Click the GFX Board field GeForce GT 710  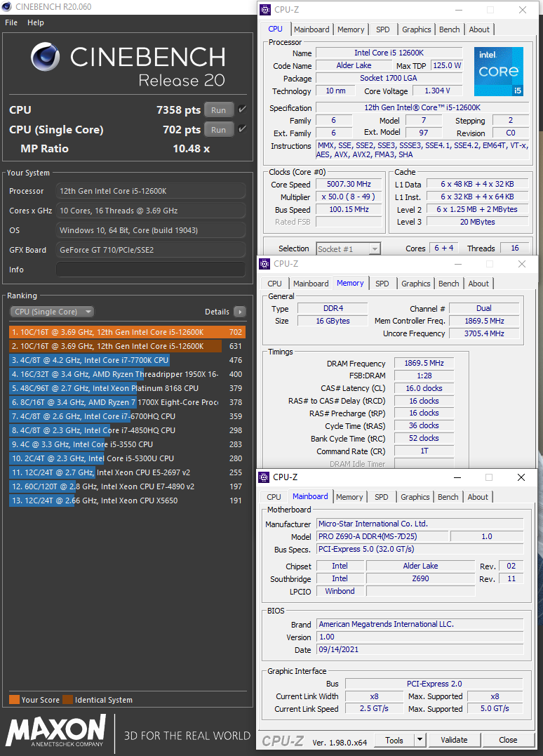pos(151,250)
